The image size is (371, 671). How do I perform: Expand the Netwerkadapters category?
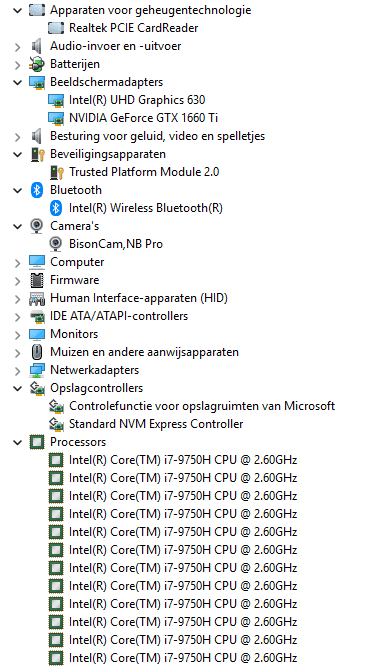(18, 370)
